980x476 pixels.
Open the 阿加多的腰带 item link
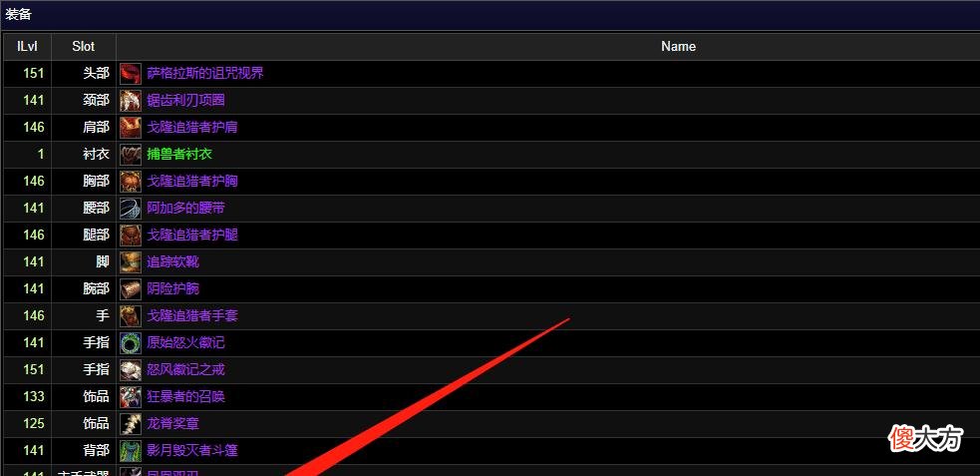(185, 208)
